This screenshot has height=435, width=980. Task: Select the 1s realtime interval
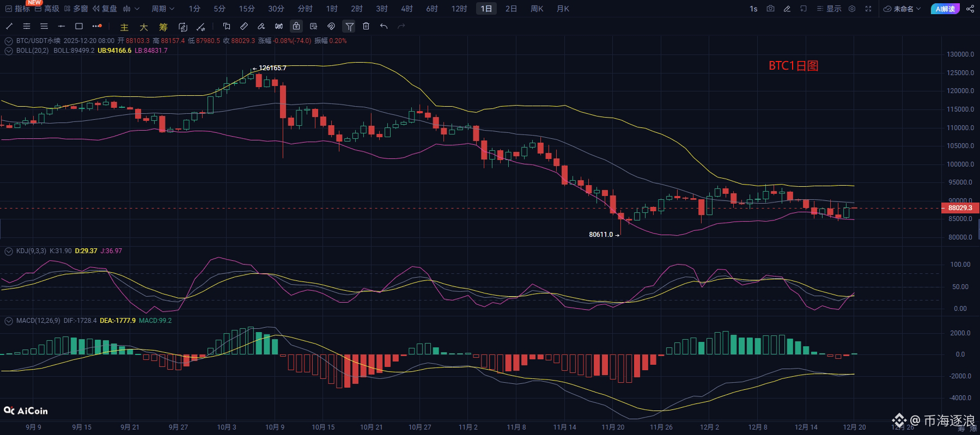click(753, 9)
